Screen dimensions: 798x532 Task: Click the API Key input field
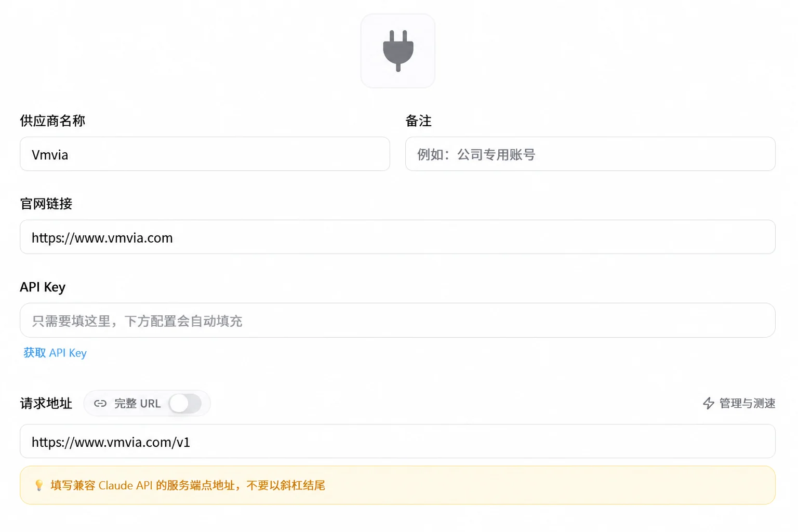(397, 320)
